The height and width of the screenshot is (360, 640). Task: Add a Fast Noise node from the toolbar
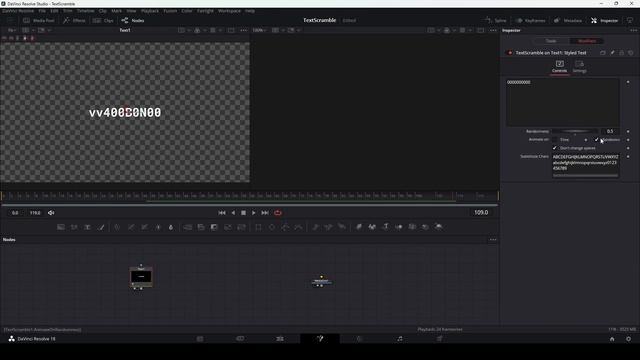pyautogui.click(x=74, y=227)
